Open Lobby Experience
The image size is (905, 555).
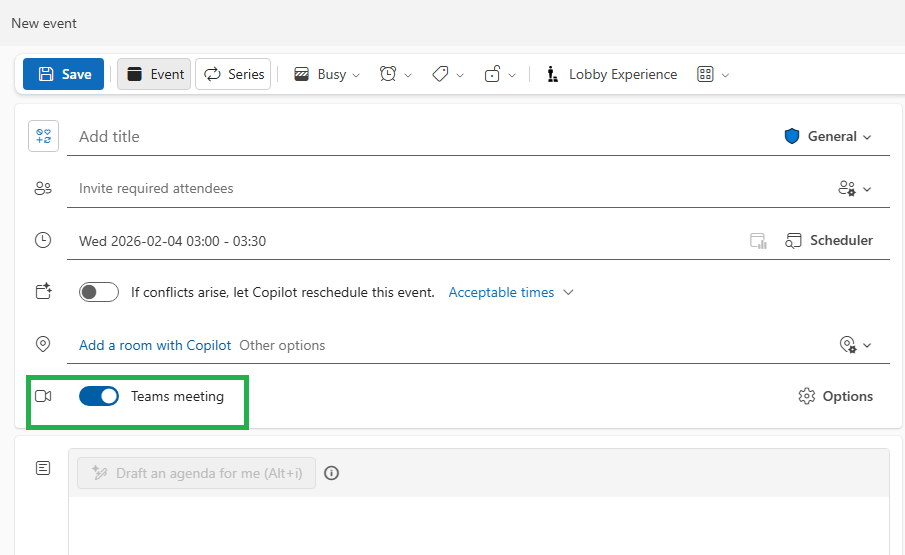click(x=611, y=74)
